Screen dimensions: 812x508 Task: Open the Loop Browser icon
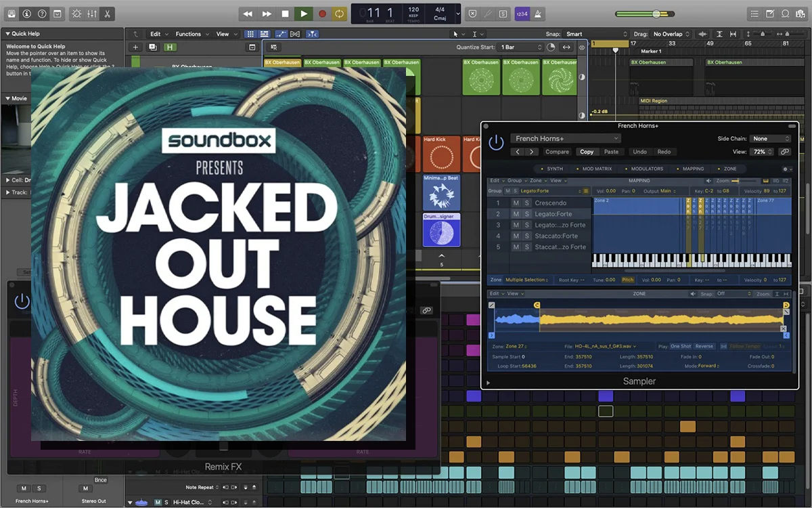[785, 14]
